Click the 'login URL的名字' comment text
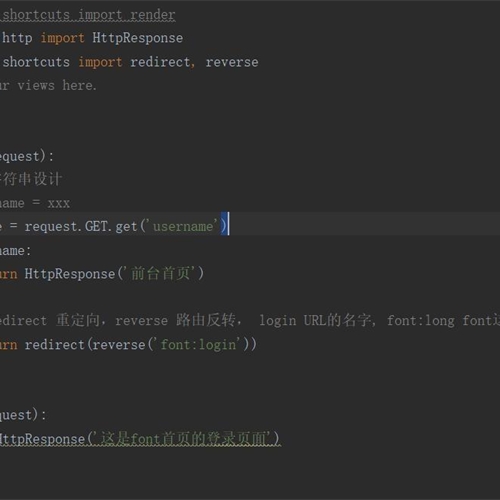Viewport: 500px width, 500px height. [315, 321]
